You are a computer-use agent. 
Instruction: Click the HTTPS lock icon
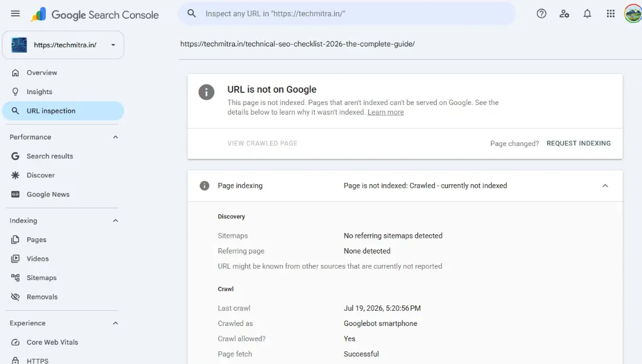[x=15, y=361]
